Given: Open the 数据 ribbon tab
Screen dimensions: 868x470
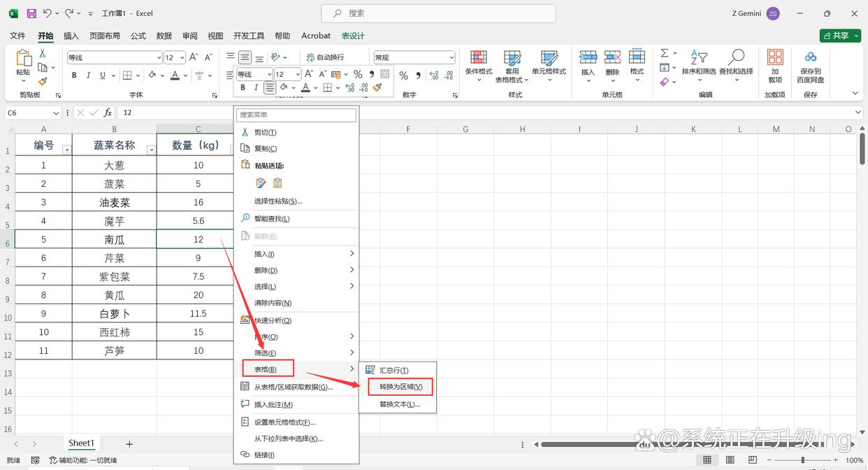Looking at the screenshot, I should [x=164, y=36].
